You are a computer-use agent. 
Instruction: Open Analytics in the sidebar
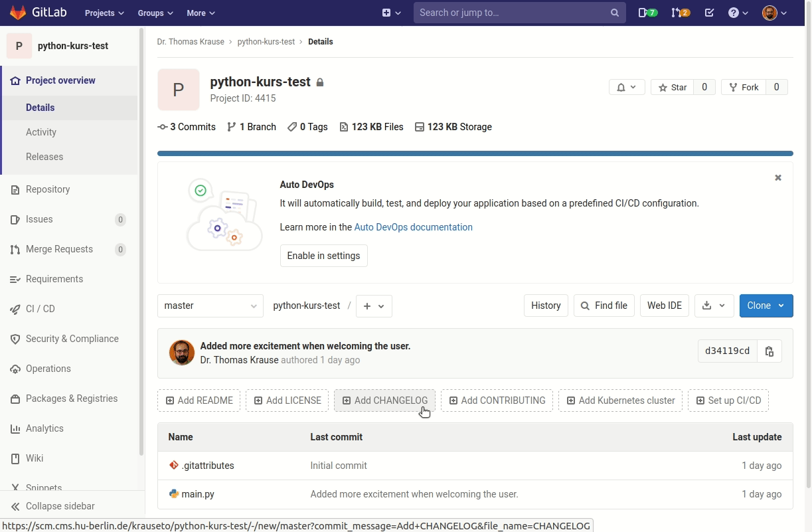point(44,428)
